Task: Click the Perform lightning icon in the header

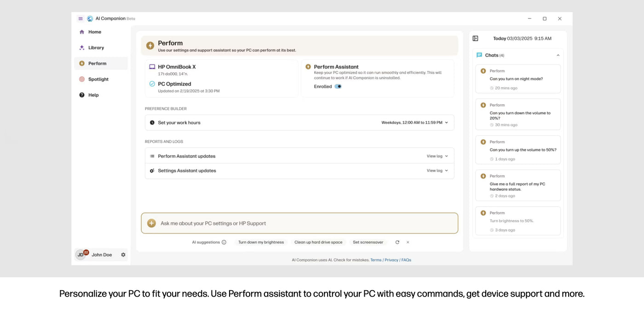Action: pos(150,46)
